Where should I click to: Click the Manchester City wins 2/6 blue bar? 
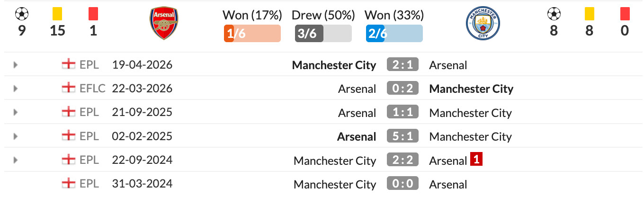point(394,34)
